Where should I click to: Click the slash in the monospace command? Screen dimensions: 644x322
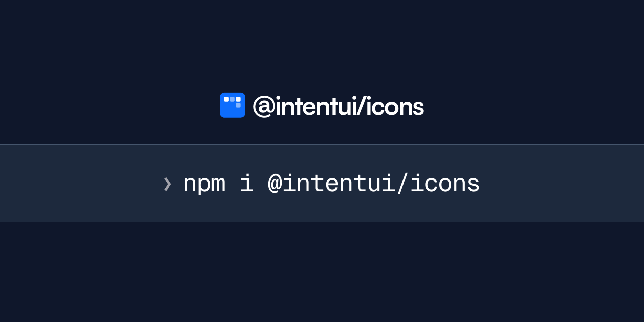click(402, 183)
